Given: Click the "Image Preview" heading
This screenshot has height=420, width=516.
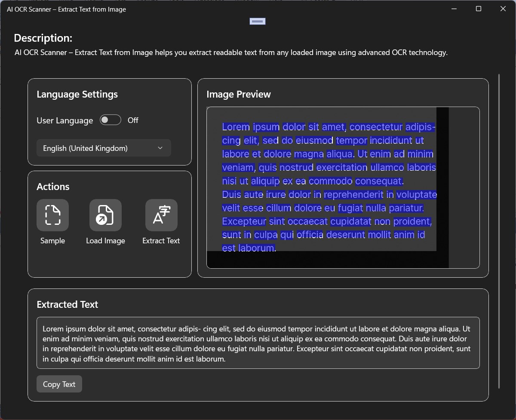Looking at the screenshot, I should (x=239, y=94).
